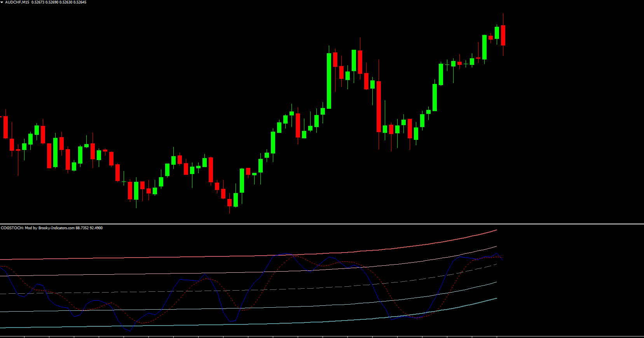
Task: Click the OHLC price values in chart header
Action: pos(59,2)
